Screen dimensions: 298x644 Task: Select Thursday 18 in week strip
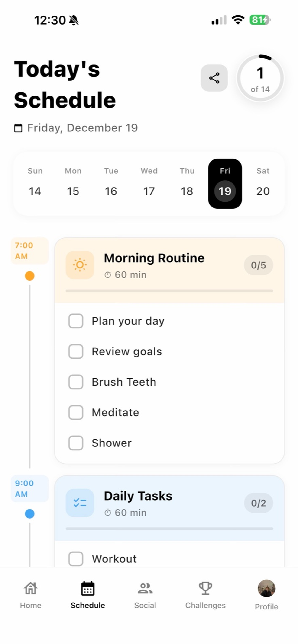(x=187, y=184)
